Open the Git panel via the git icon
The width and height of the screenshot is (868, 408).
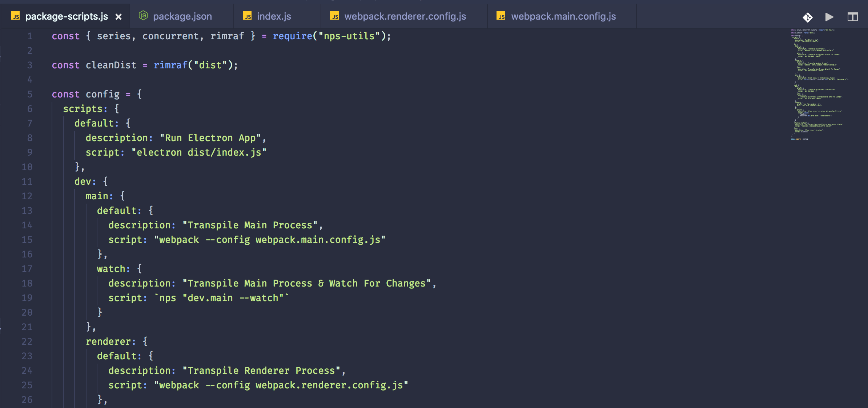coord(808,16)
